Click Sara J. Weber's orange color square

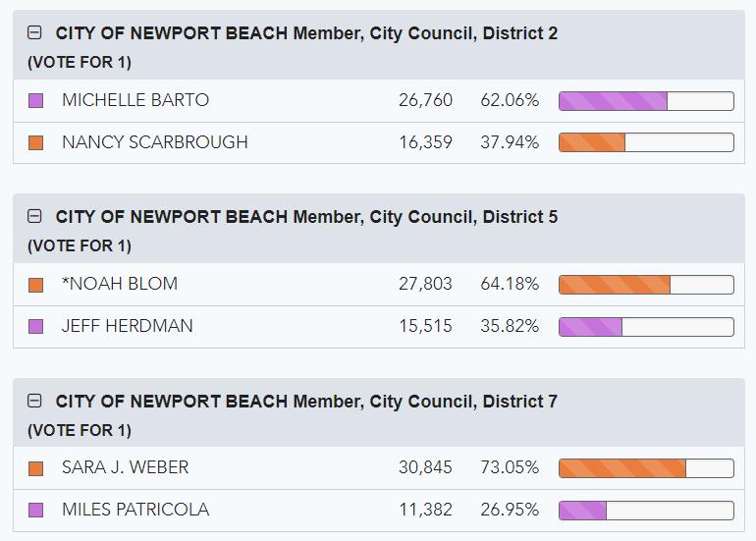point(36,468)
